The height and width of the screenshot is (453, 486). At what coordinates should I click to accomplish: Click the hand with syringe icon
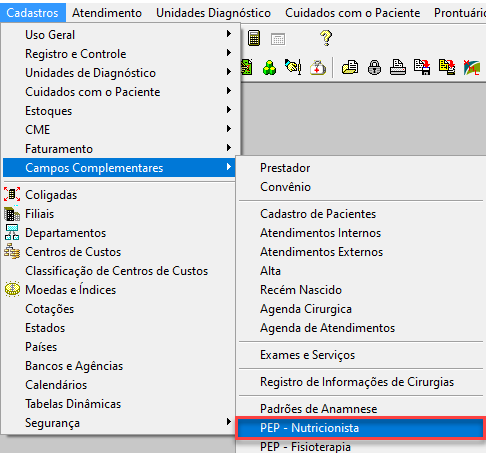click(293, 67)
